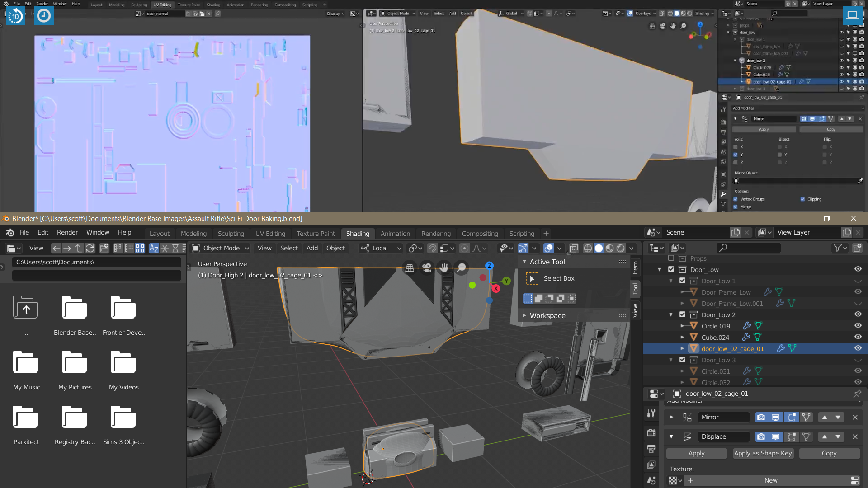Uncheck the Door_Low collection checkbox
The image size is (868, 488).
671,269
